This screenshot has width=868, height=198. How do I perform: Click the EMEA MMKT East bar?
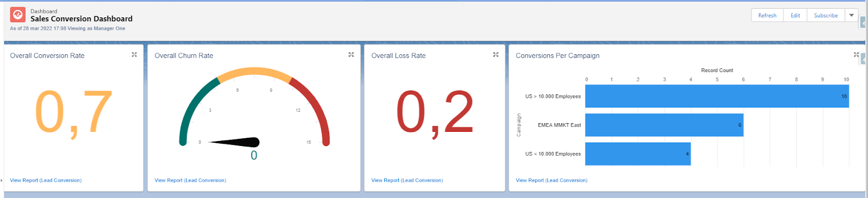[x=664, y=125]
